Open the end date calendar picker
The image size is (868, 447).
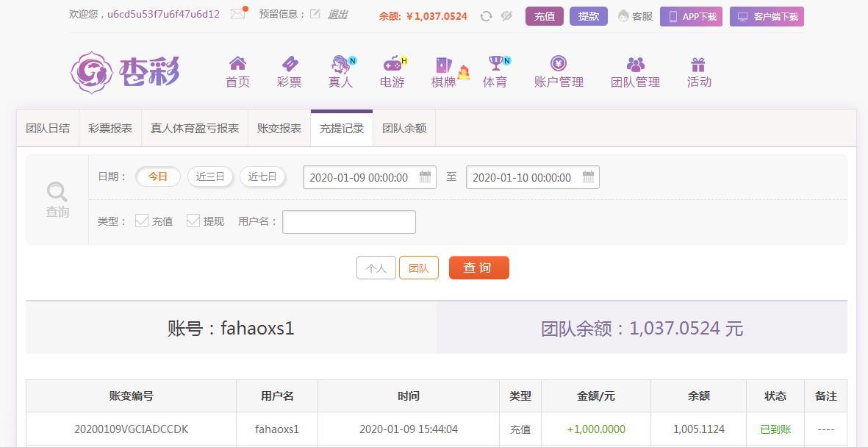coord(588,176)
